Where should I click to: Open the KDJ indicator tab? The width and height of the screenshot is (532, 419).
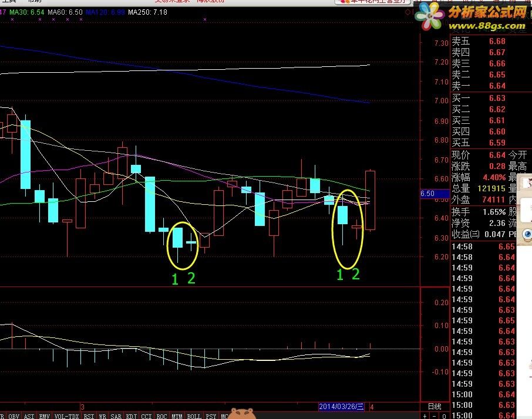point(132,415)
